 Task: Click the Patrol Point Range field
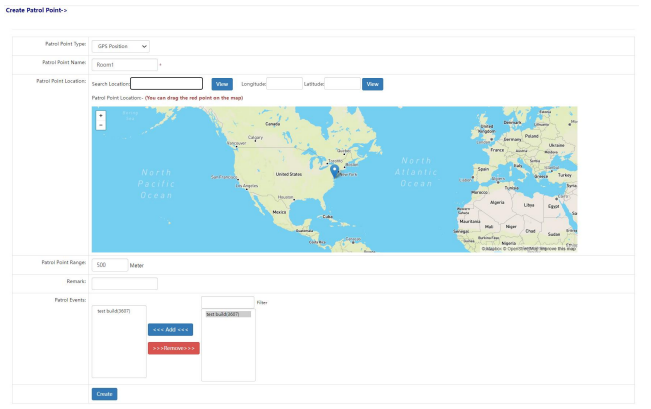pyautogui.click(x=110, y=265)
